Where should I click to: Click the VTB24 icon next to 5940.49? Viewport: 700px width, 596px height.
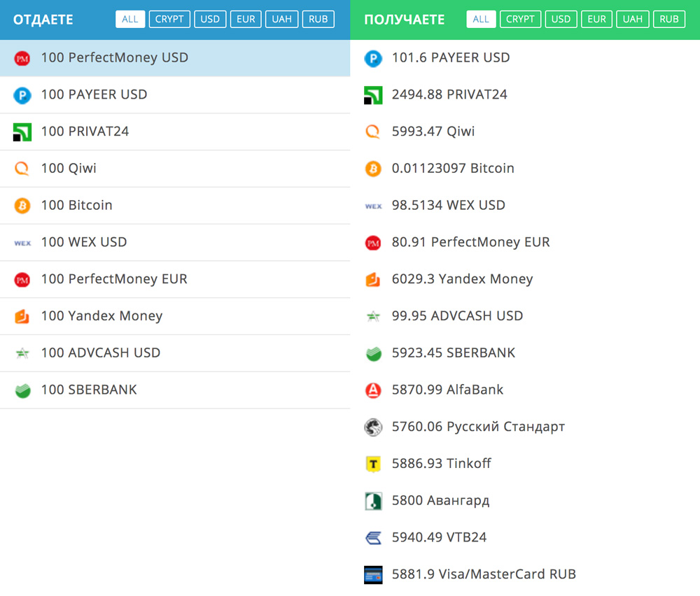(373, 537)
